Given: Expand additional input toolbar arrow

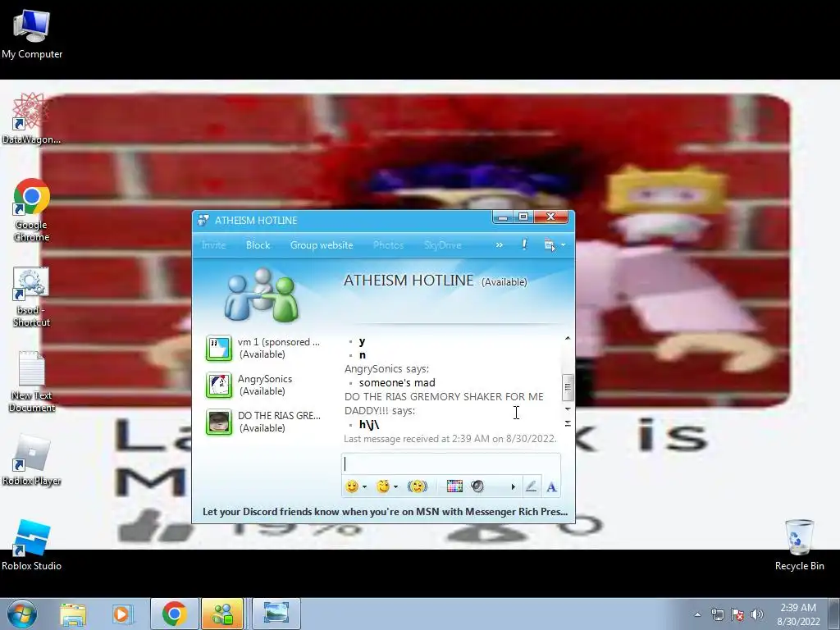Looking at the screenshot, I should pos(513,487).
